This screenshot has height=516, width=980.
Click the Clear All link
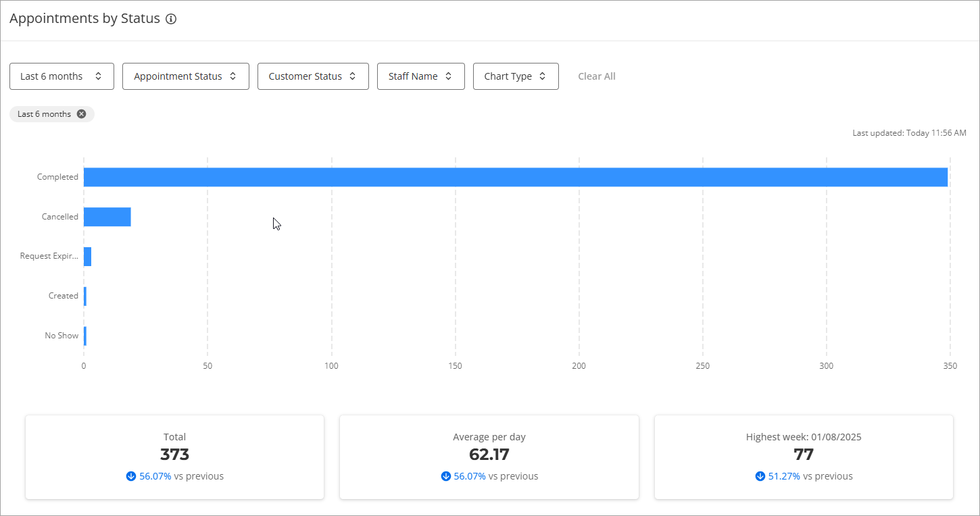click(x=596, y=76)
